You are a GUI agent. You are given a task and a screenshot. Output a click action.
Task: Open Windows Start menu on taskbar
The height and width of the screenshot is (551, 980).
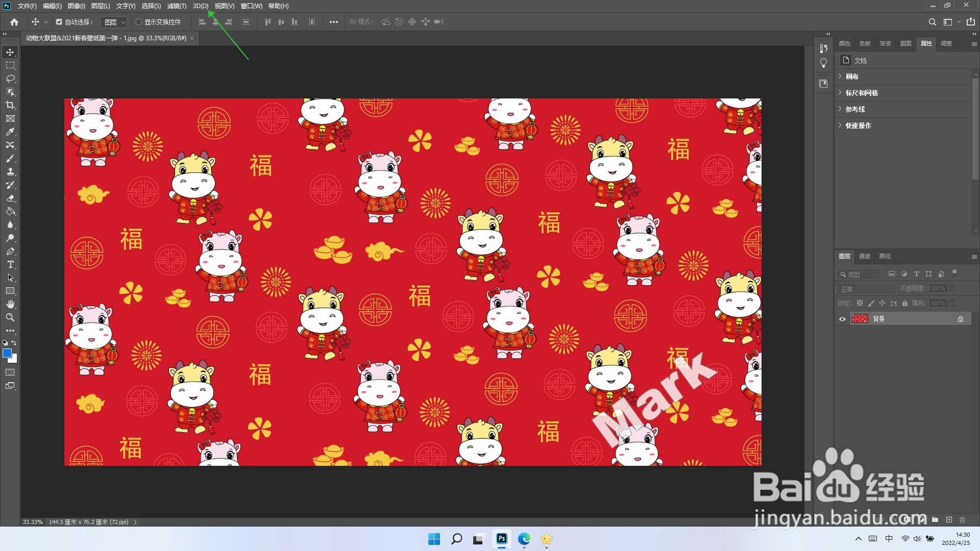tap(434, 539)
